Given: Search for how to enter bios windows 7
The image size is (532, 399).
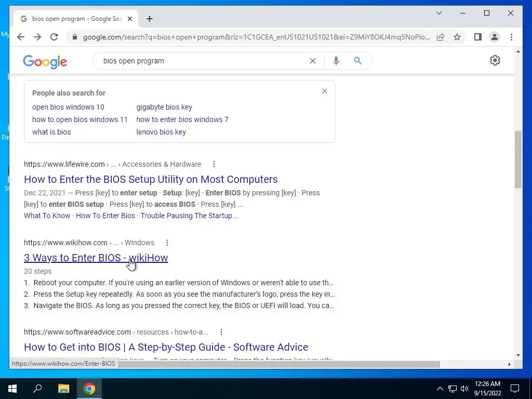Looking at the screenshot, I should point(182,120).
